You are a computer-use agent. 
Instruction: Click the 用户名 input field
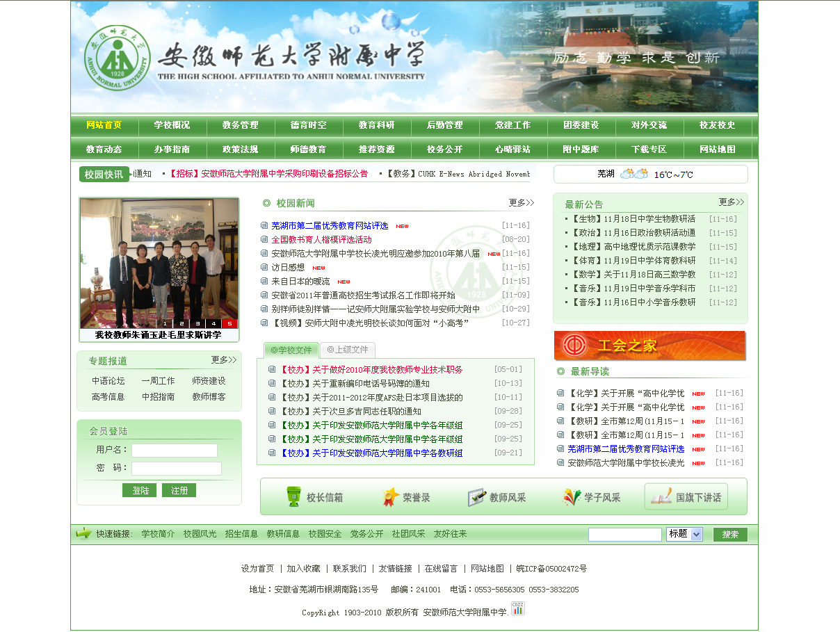click(175, 451)
